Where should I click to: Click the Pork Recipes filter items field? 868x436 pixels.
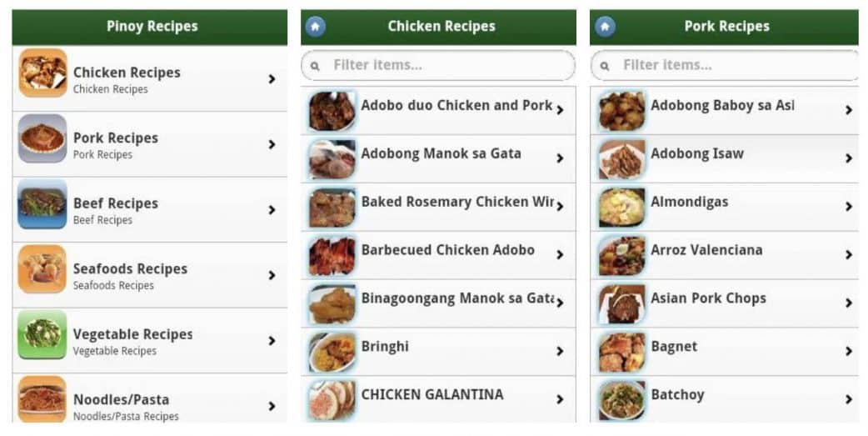coord(733,65)
